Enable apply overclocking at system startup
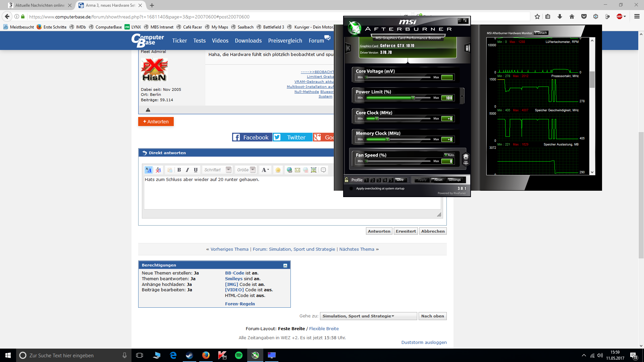The height and width of the screenshot is (362, 644). pos(351,188)
